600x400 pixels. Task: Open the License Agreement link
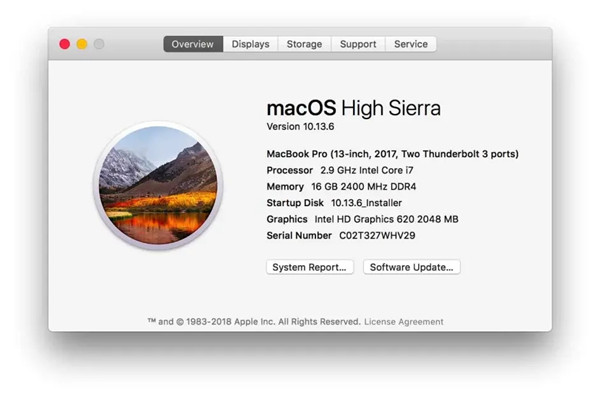[x=403, y=322]
